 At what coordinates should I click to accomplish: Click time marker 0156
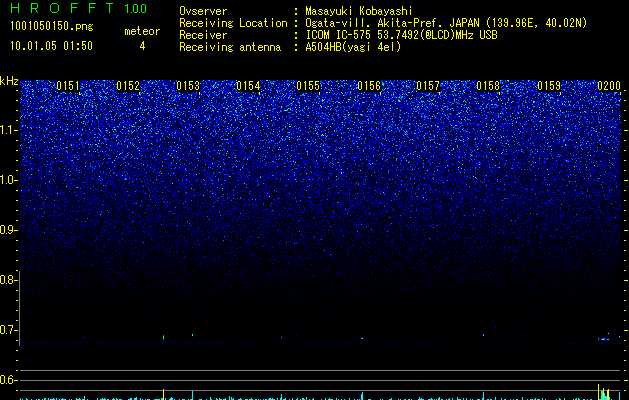(368, 86)
